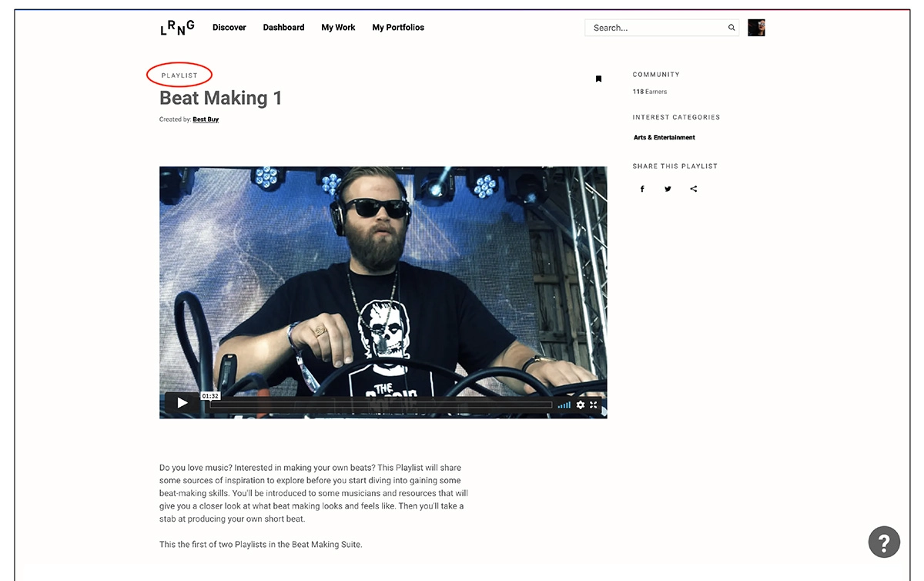Open the user profile avatar
This screenshot has height=581, width=924.
pyautogui.click(x=756, y=27)
